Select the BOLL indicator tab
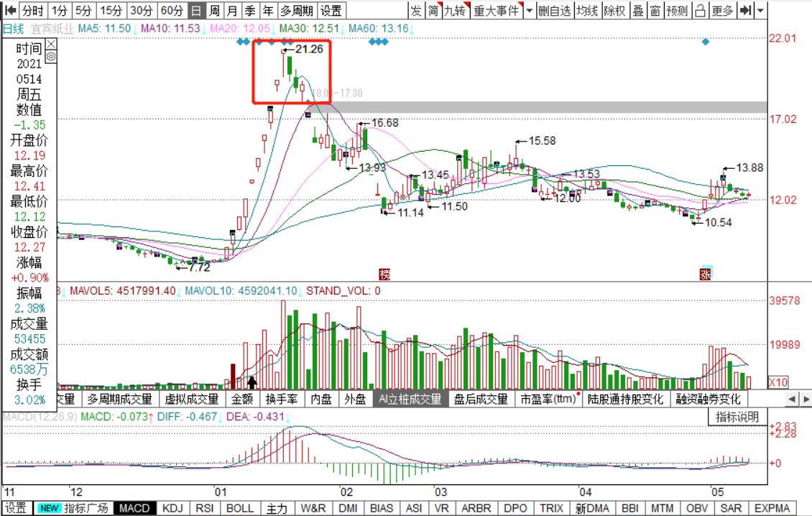This screenshot has height=516, width=812. 240,507
